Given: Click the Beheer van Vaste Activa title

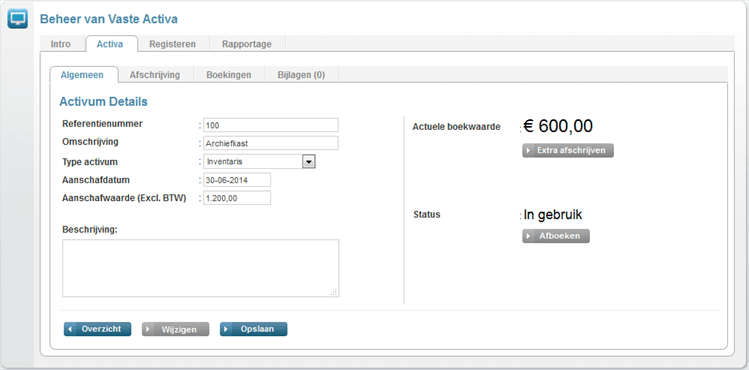Looking at the screenshot, I should tap(108, 19).
